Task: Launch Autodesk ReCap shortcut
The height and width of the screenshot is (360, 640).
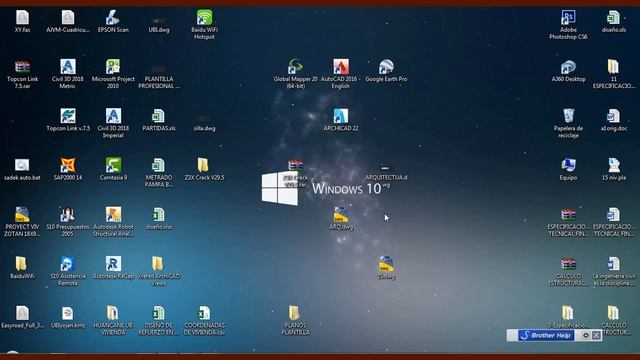Action: (113, 264)
